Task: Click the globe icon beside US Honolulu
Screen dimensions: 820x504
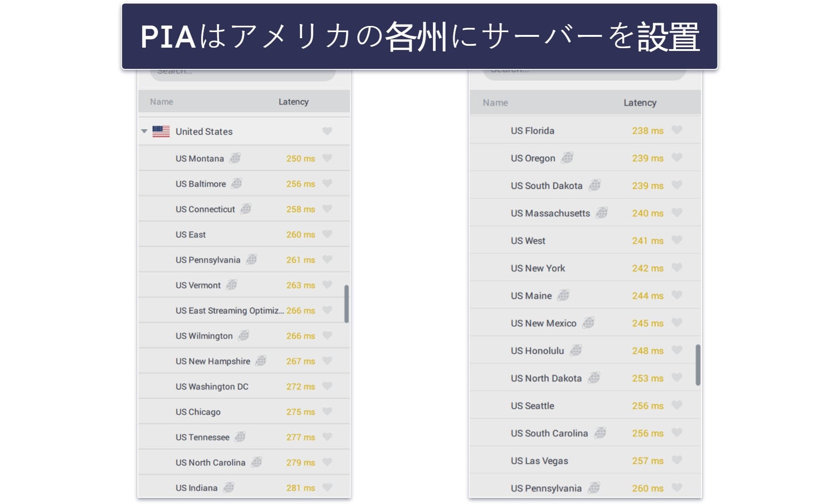Action: (576, 350)
